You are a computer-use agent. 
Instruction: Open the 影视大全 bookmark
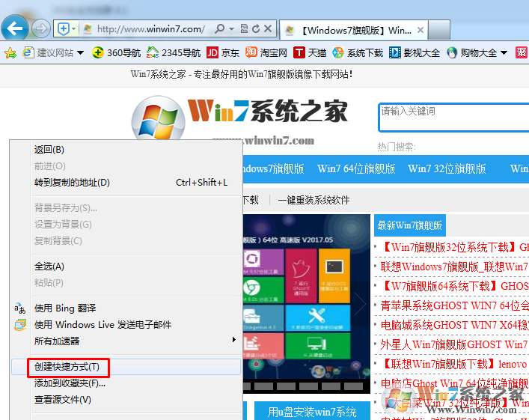(x=415, y=52)
